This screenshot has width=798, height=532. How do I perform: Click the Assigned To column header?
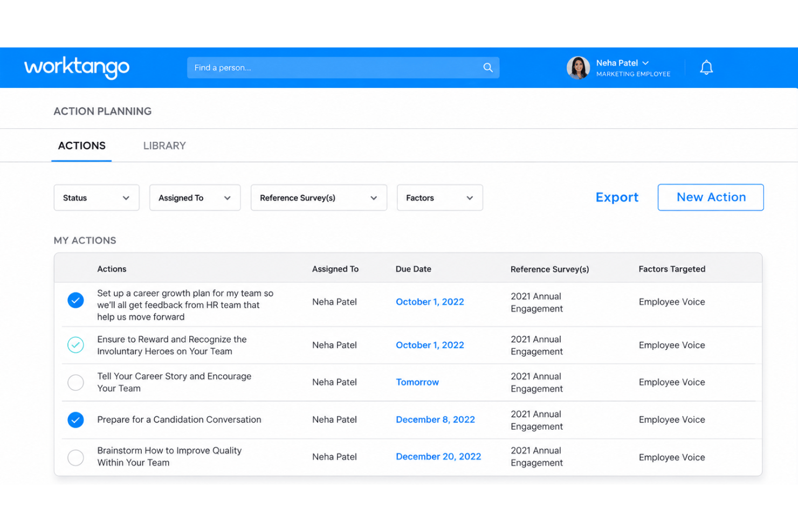point(335,269)
